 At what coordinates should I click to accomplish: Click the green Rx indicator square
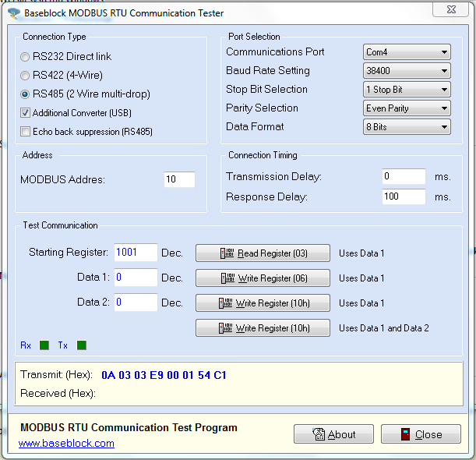point(44,345)
